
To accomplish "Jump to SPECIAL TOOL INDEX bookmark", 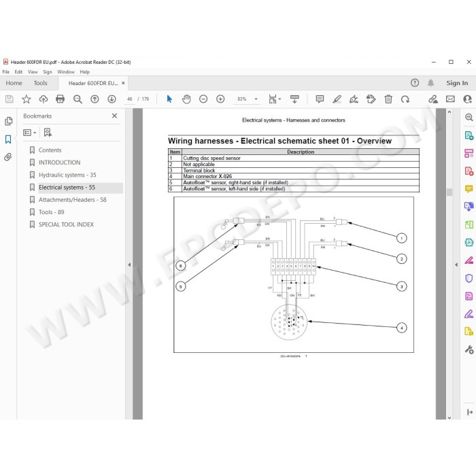I will [x=66, y=224].
